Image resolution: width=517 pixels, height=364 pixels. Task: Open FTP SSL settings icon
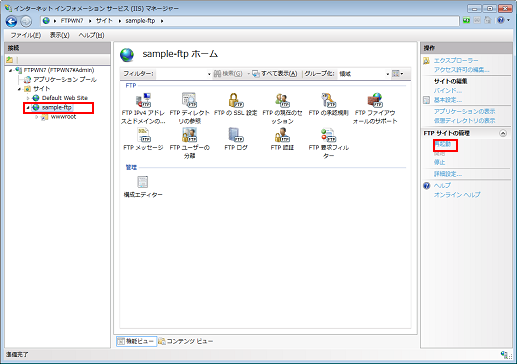point(236,105)
